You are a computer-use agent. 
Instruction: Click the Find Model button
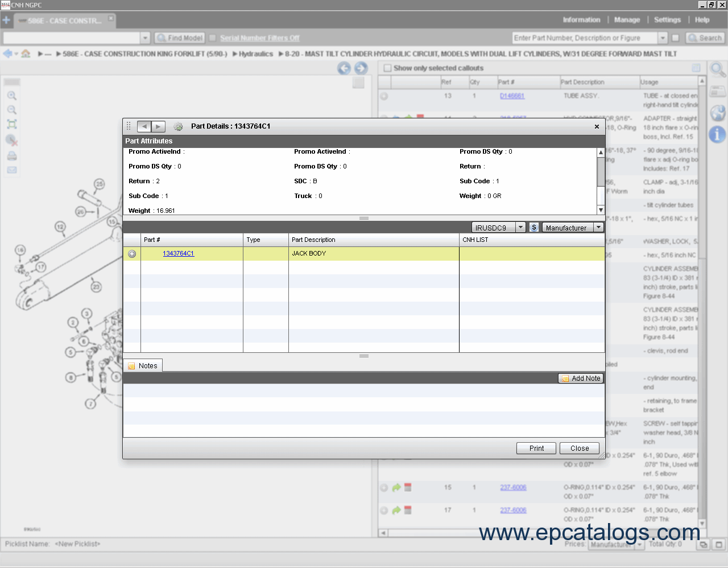tap(179, 38)
